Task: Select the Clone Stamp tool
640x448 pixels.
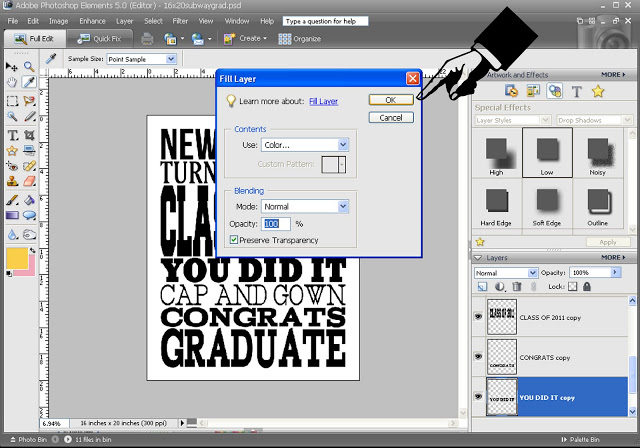Action: 12,181
